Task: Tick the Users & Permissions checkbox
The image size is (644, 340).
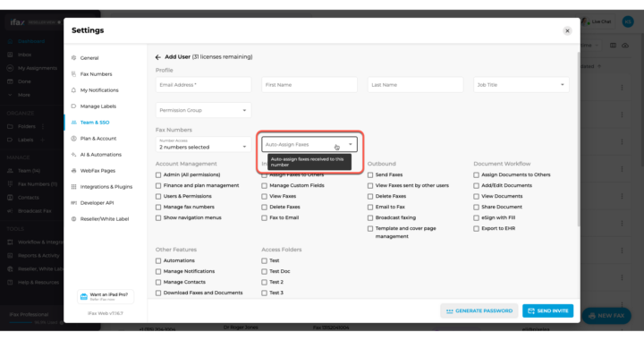Action: [x=158, y=196]
